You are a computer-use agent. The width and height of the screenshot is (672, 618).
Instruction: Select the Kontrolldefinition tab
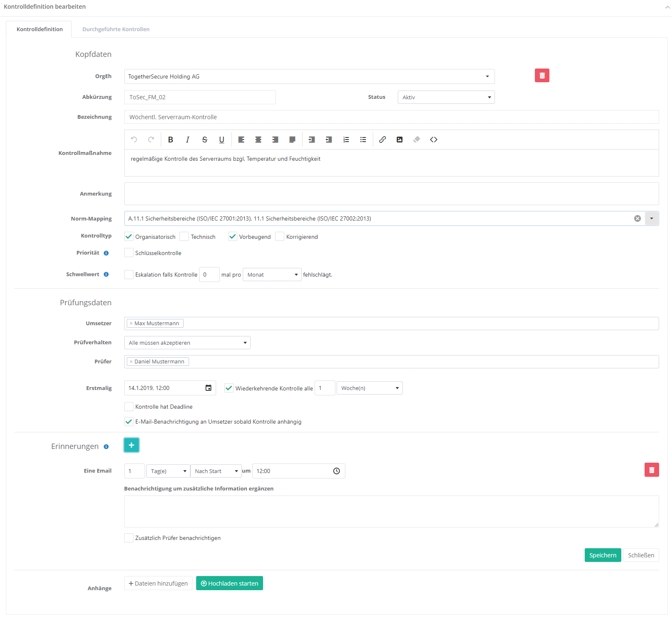point(39,29)
